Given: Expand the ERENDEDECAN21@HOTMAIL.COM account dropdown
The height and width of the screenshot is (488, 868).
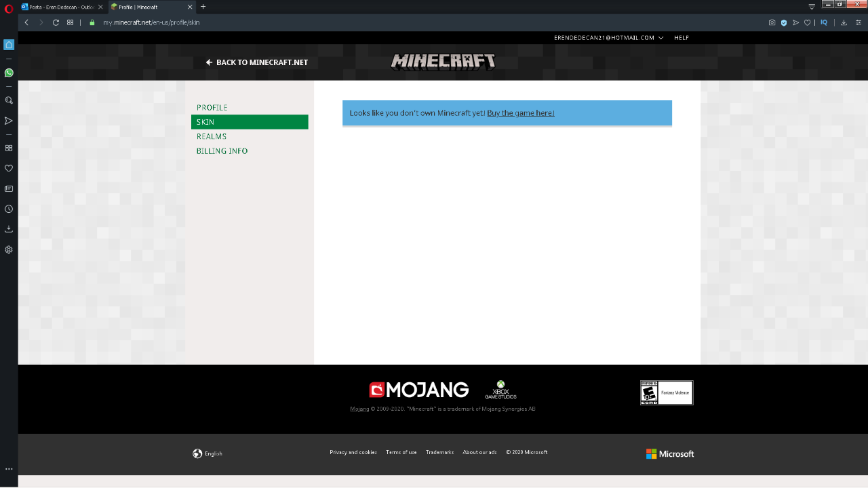Looking at the screenshot, I should point(608,38).
